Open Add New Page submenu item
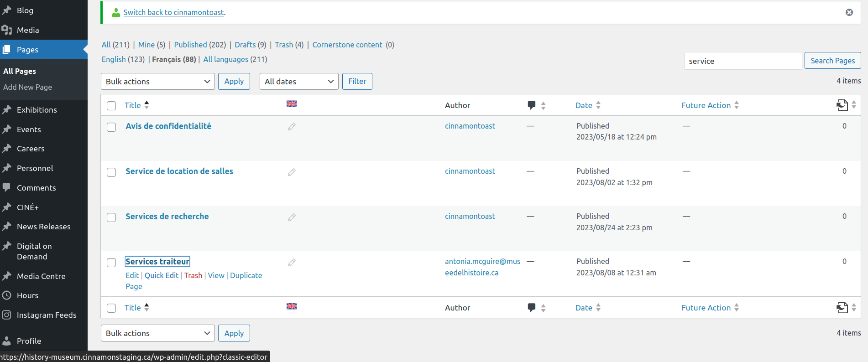 point(27,87)
